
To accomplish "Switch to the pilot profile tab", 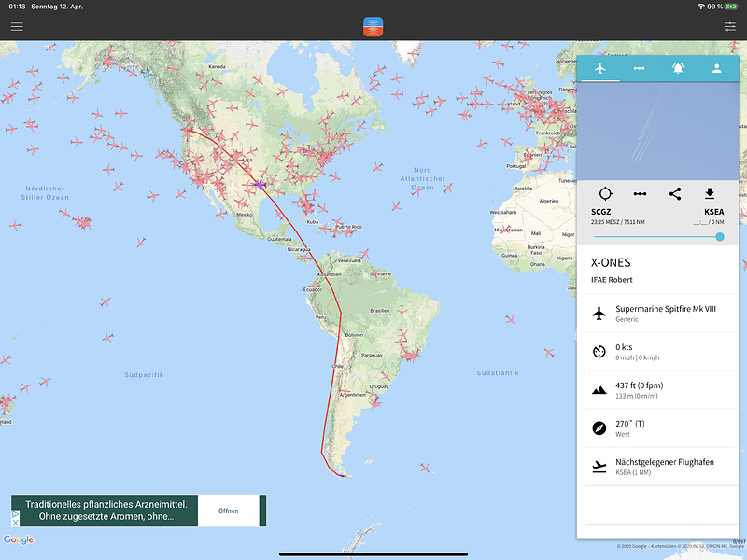I will coord(716,68).
